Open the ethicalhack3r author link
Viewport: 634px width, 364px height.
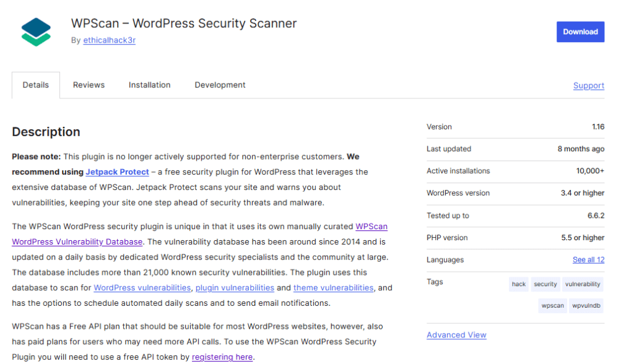[x=109, y=40]
